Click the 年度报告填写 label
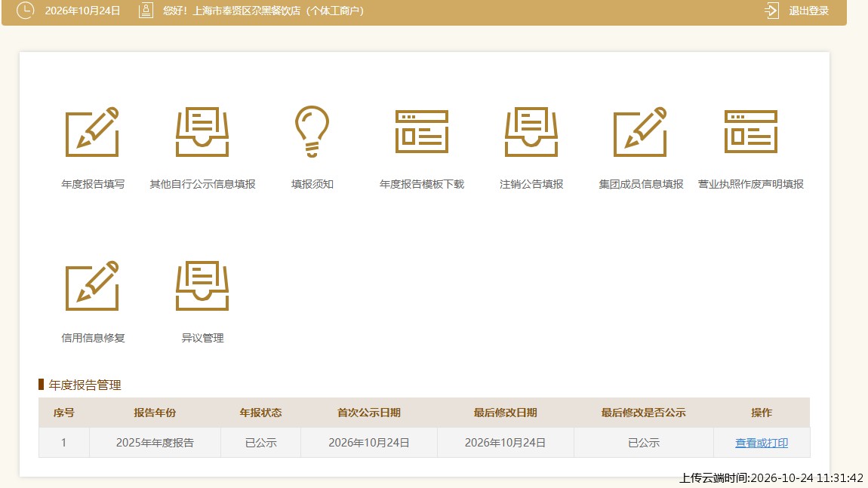This screenshot has height=488, width=868. point(93,184)
